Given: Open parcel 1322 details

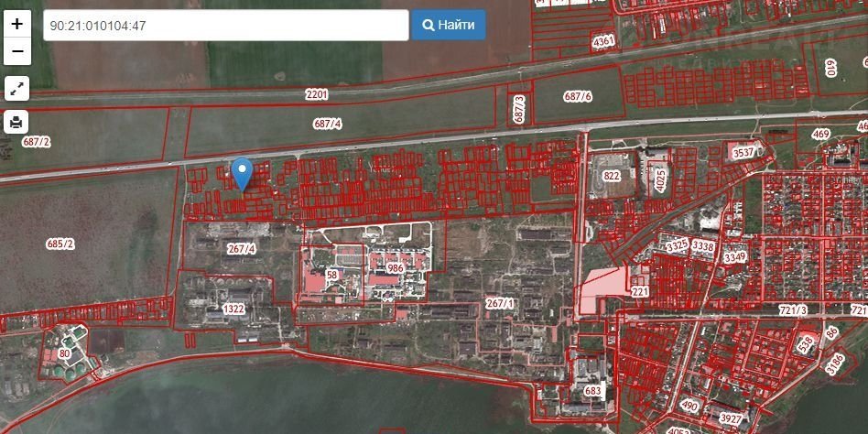Looking at the screenshot, I should coord(234,309).
